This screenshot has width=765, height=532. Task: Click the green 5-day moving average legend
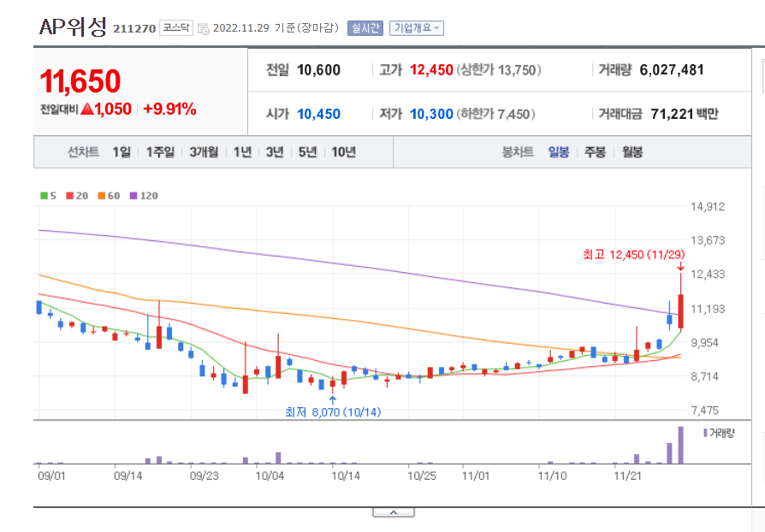pos(48,196)
